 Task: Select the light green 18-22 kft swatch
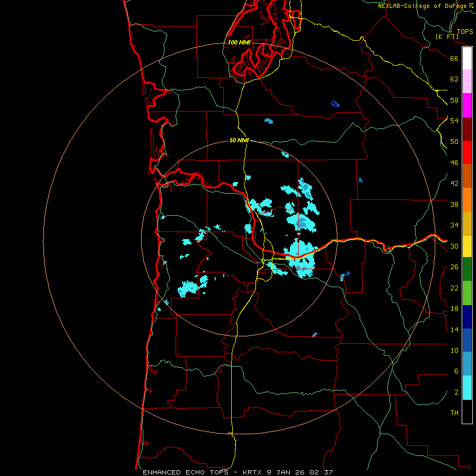coord(467,293)
